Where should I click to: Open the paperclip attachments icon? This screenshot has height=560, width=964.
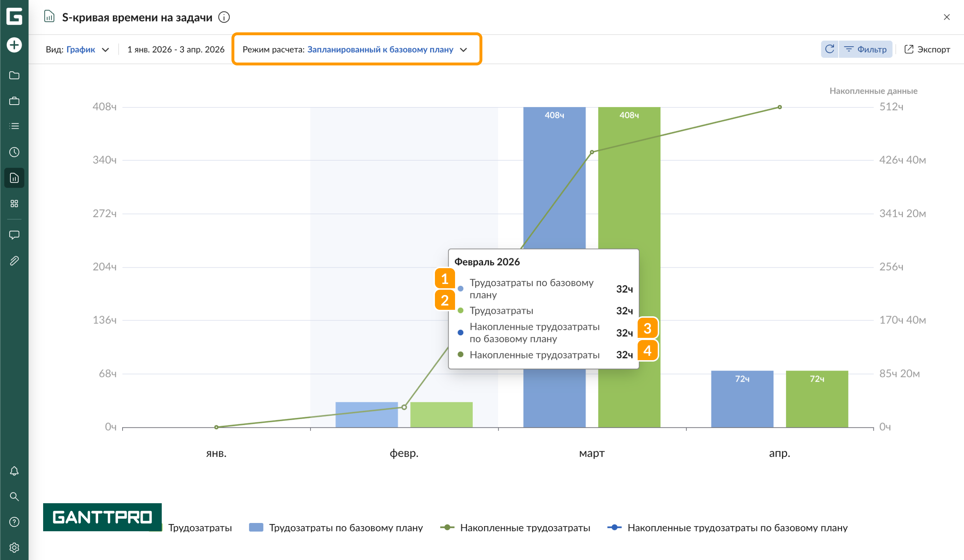pos(14,261)
